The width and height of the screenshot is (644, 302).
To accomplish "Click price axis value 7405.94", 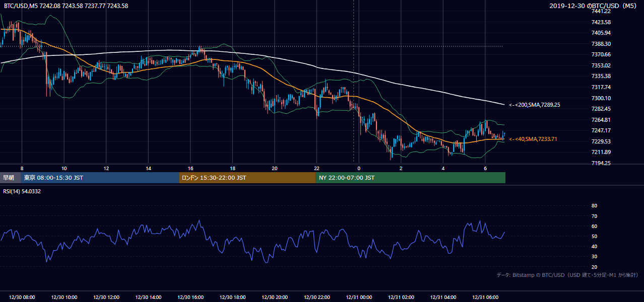I will tap(601, 33).
